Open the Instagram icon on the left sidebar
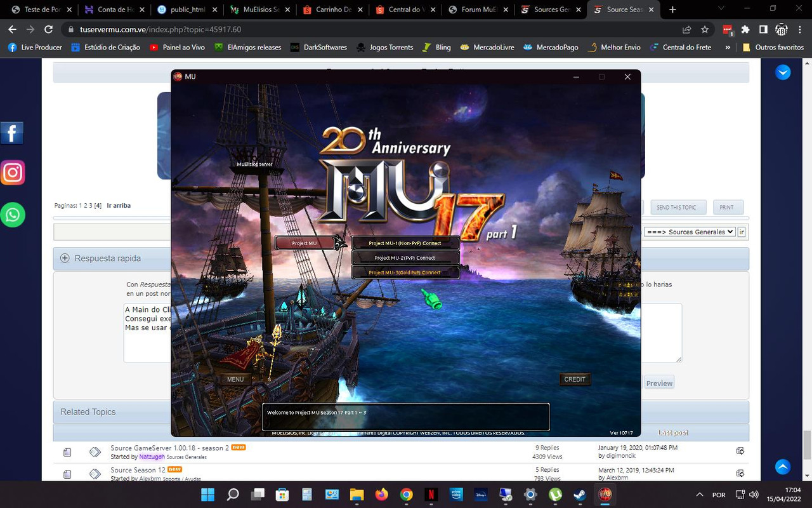The height and width of the screenshot is (508, 812). (13, 172)
